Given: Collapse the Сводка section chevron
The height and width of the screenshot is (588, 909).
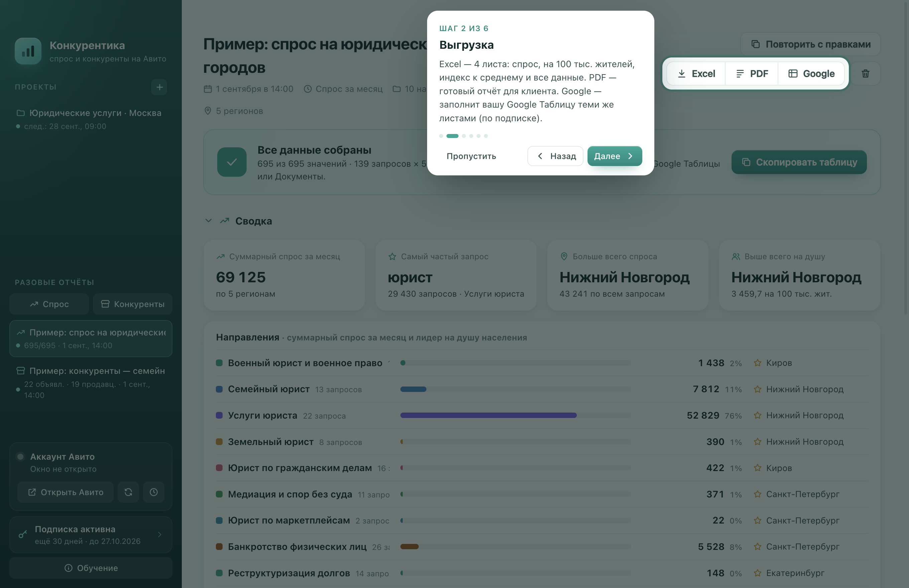Looking at the screenshot, I should 209,221.
